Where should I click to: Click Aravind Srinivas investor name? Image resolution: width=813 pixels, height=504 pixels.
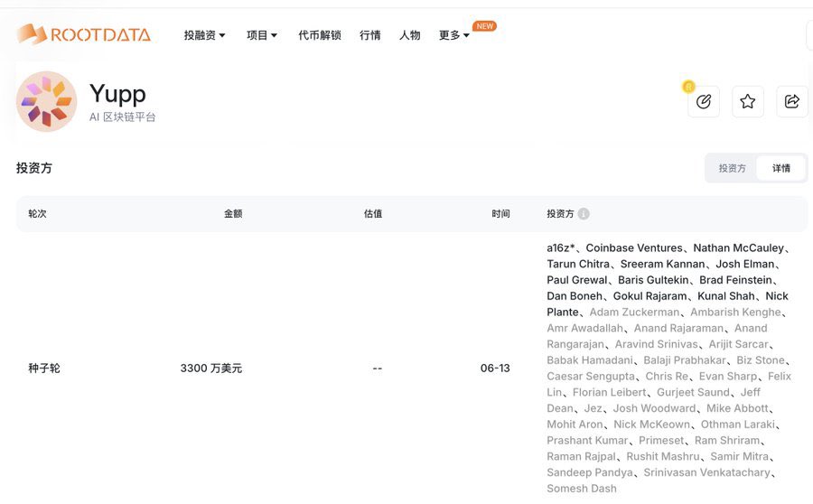point(657,344)
